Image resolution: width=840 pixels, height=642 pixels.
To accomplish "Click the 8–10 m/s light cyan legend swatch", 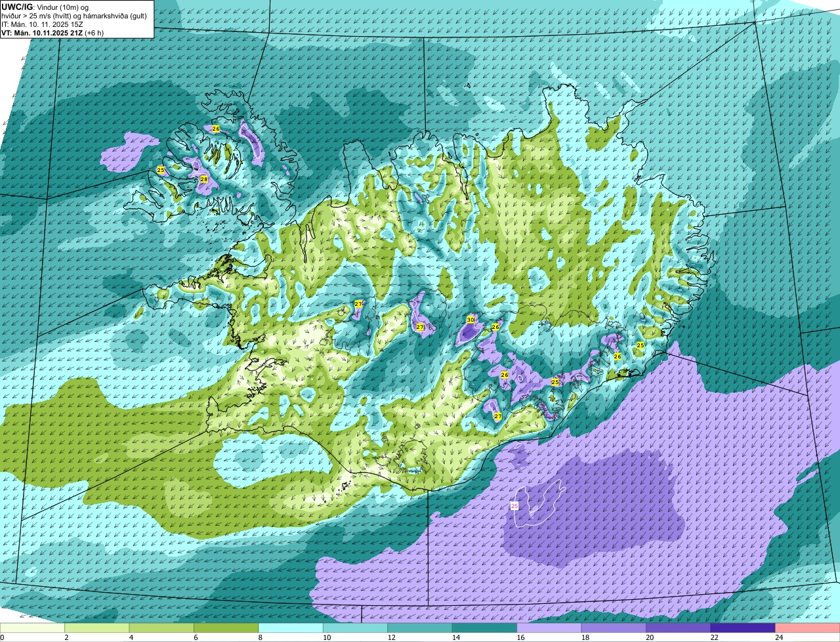I will point(291,628).
